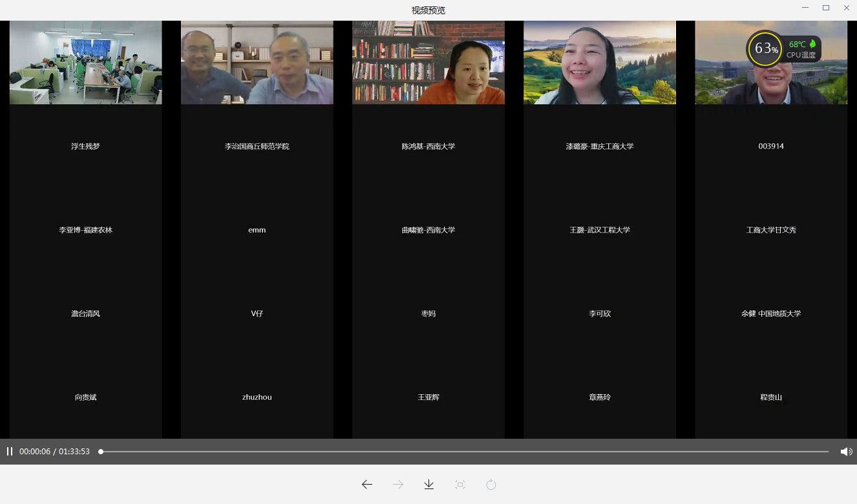The height and width of the screenshot is (504, 857).
Task: Select the participant tile named emm
Action: (257, 230)
